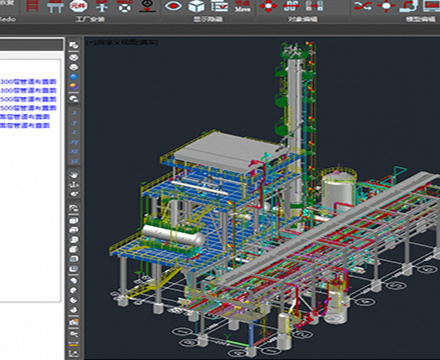Switch to Bottom view cube icon
Image resolution: width=440 pixels, height=360 pixels.
pyautogui.click(x=74, y=230)
